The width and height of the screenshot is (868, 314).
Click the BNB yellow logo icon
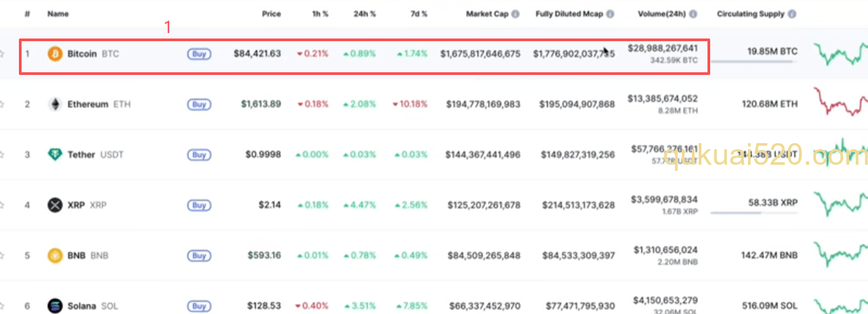point(55,256)
